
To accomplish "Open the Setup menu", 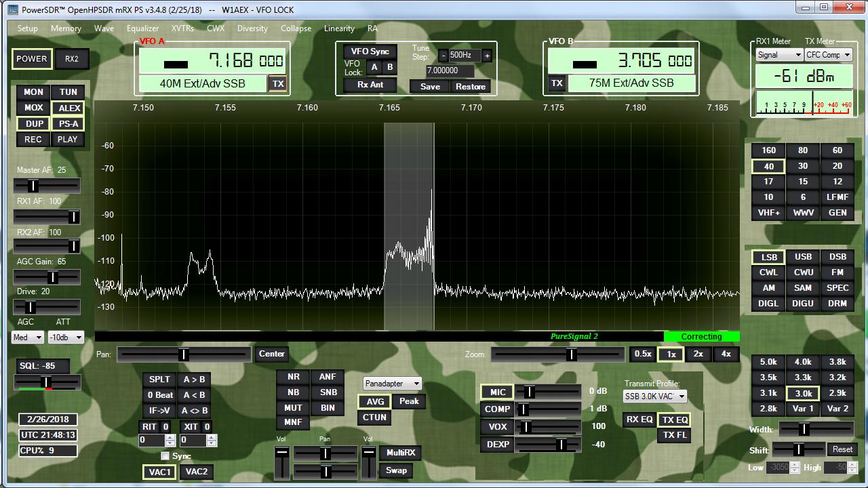I will 27,28.
